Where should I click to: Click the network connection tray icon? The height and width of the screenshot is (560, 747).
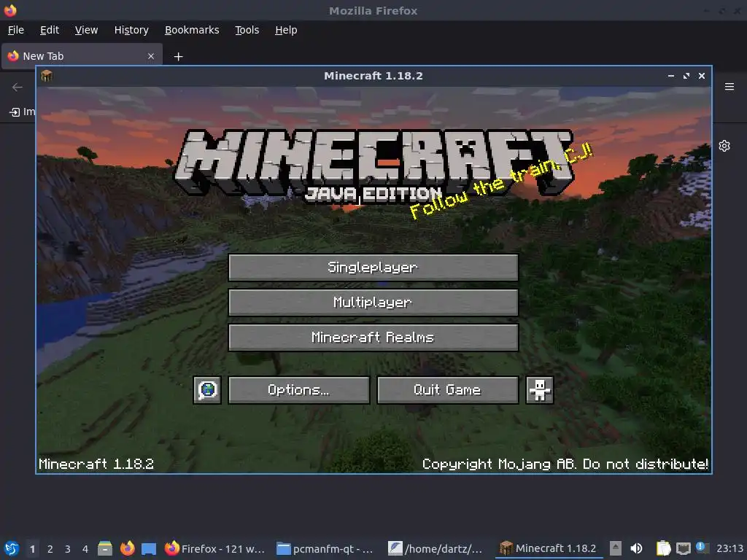click(683, 548)
